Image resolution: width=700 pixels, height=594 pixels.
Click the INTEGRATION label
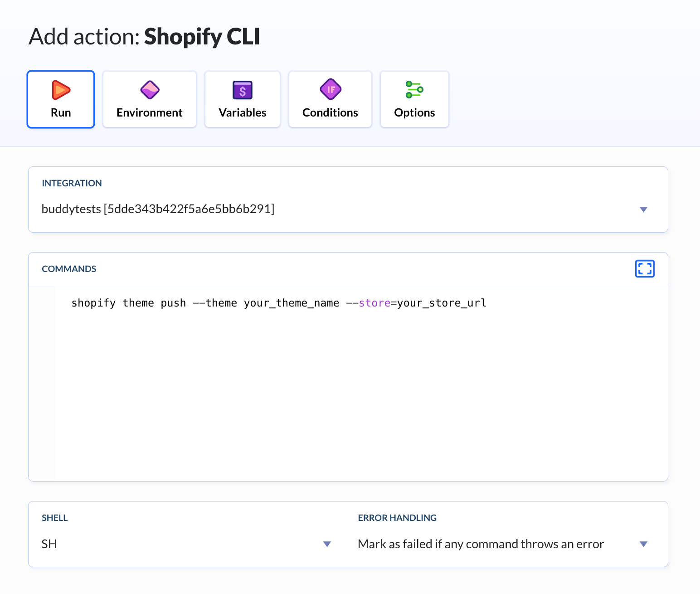(72, 183)
